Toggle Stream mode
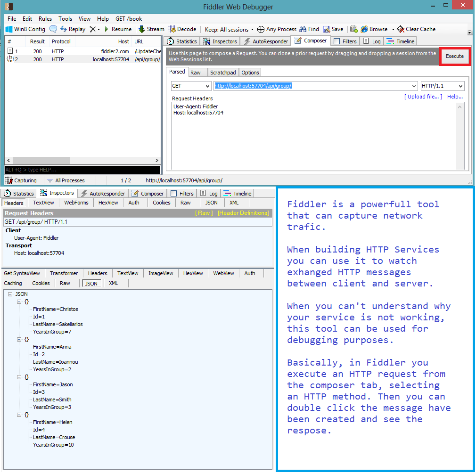 pyautogui.click(x=151, y=29)
